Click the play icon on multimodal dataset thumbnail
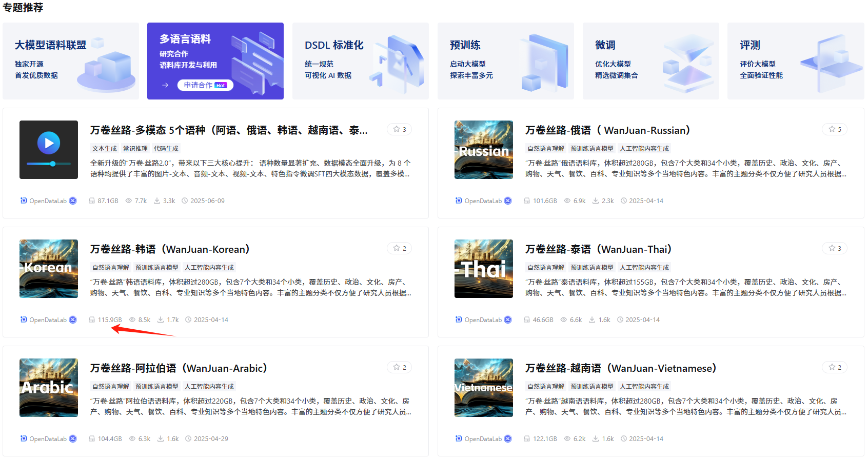The image size is (868, 459). click(x=49, y=143)
